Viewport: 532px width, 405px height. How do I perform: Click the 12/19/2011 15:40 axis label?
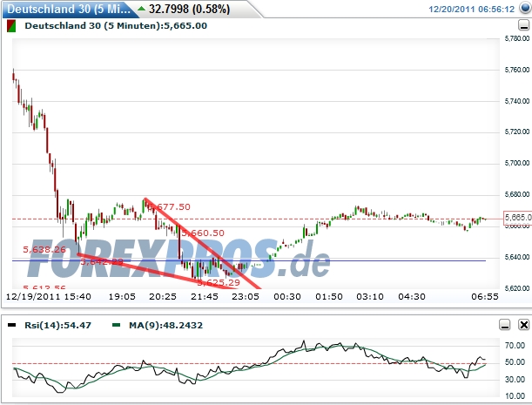coord(49,297)
